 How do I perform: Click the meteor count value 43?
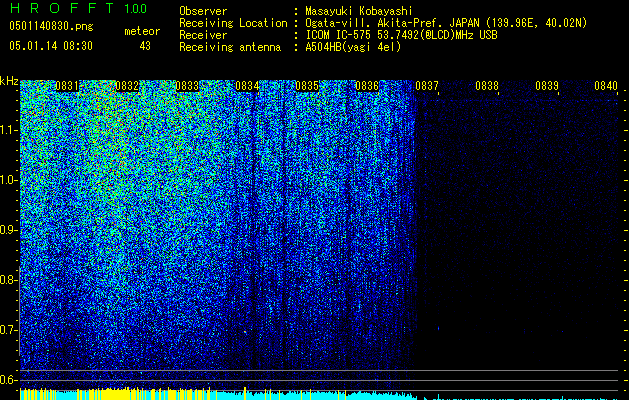tap(145, 46)
